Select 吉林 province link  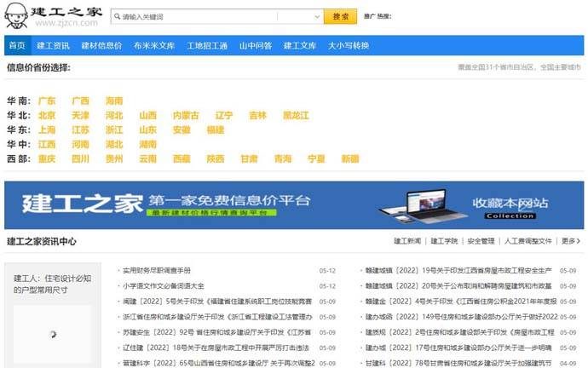click(257, 115)
